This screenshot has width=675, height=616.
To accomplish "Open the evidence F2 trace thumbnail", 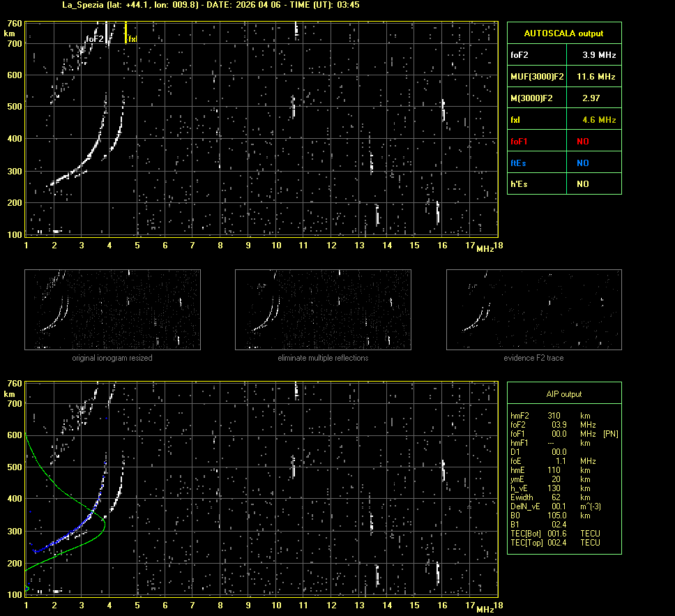I will (x=533, y=309).
